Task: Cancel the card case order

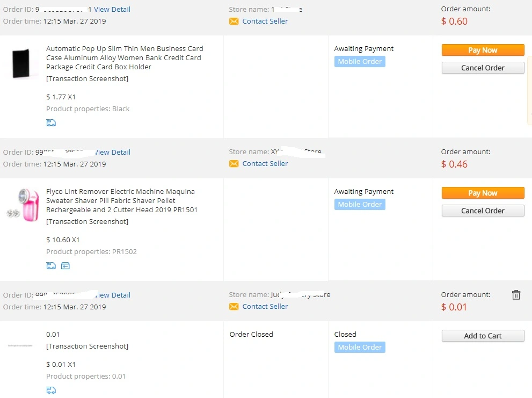Action: point(483,68)
